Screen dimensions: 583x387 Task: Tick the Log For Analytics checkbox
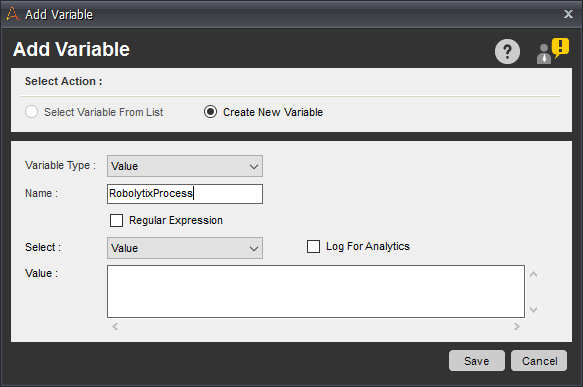click(x=313, y=246)
